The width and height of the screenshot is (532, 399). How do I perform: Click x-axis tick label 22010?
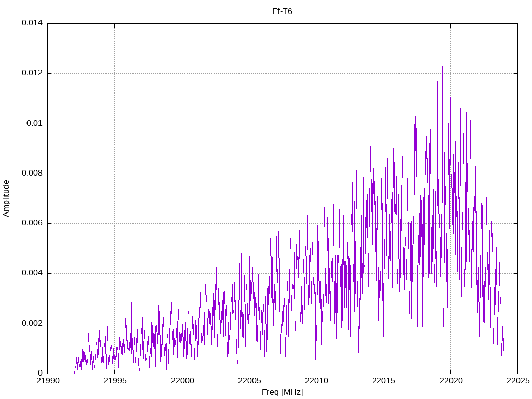(x=316, y=381)
